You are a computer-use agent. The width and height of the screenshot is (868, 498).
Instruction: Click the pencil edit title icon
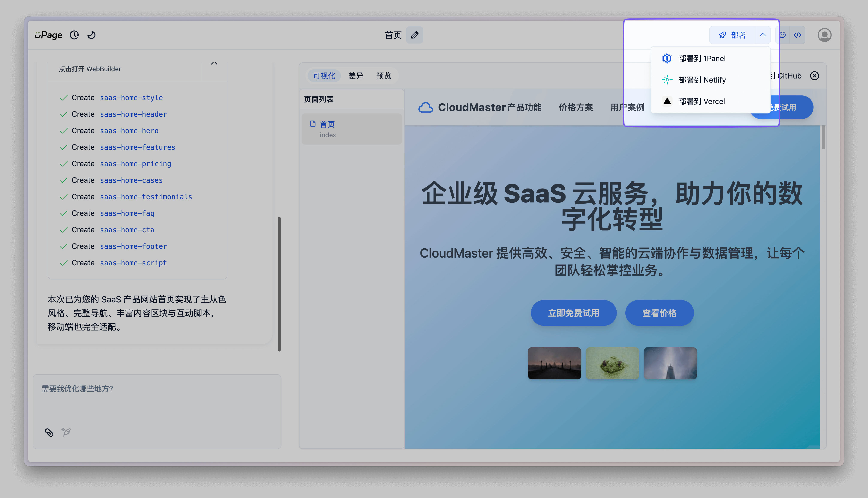coord(415,35)
